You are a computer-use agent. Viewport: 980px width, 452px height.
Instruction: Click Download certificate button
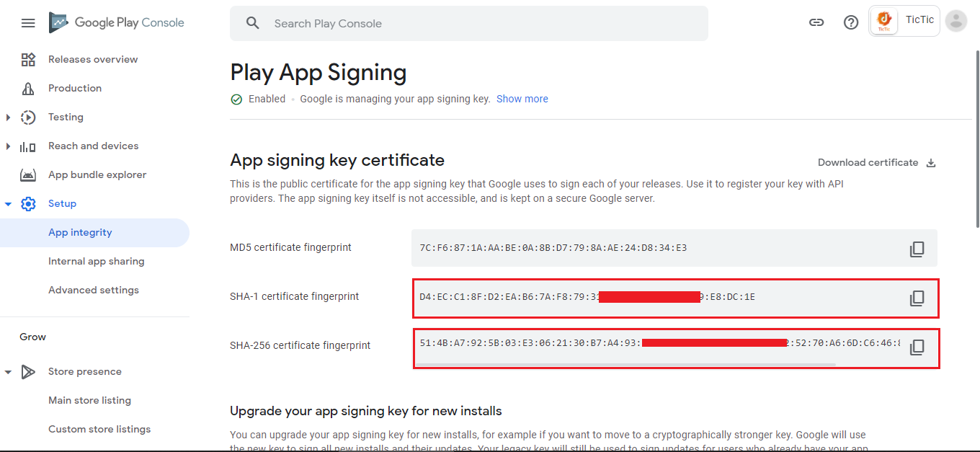pos(868,163)
